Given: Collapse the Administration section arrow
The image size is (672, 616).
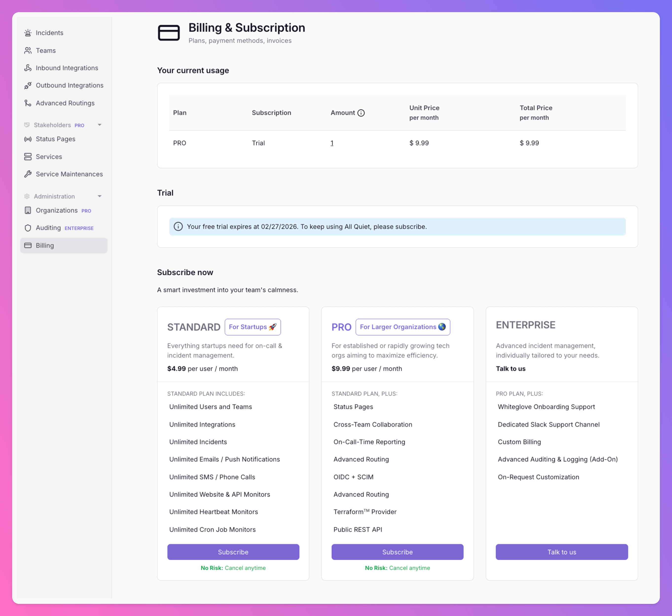Looking at the screenshot, I should pyautogui.click(x=99, y=196).
